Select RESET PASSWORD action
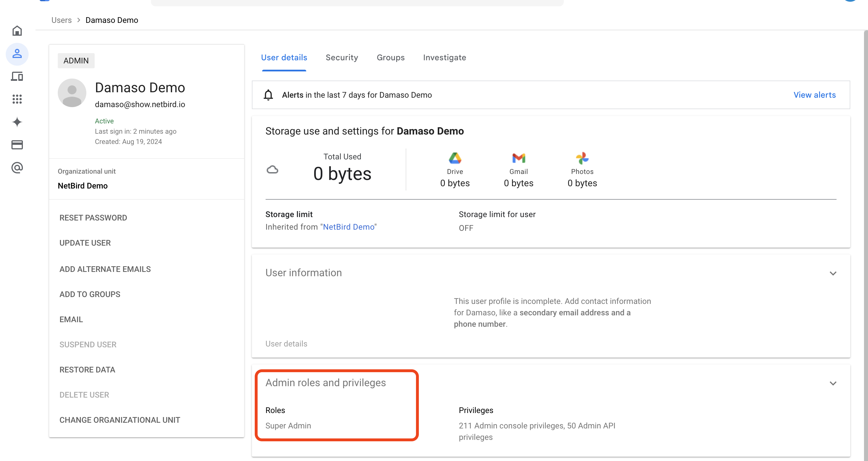Viewport: 868px width, 461px height. [x=93, y=218]
